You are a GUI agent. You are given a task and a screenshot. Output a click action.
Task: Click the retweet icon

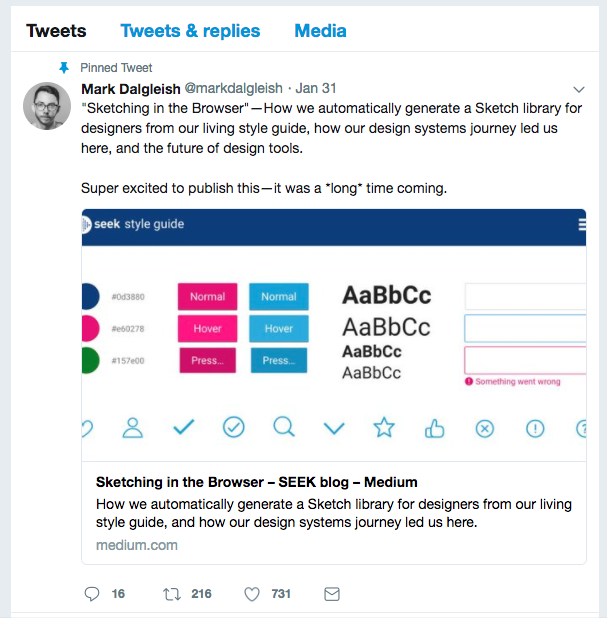[172, 594]
